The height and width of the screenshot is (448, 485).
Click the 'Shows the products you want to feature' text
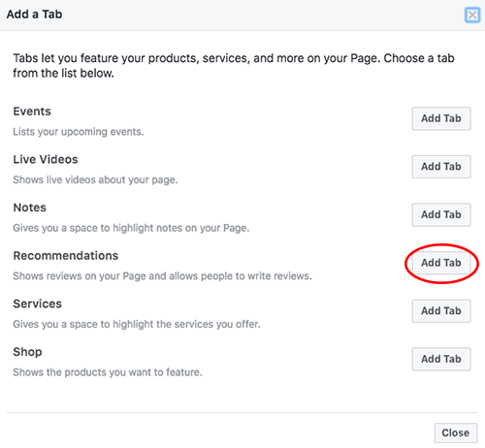click(x=108, y=372)
